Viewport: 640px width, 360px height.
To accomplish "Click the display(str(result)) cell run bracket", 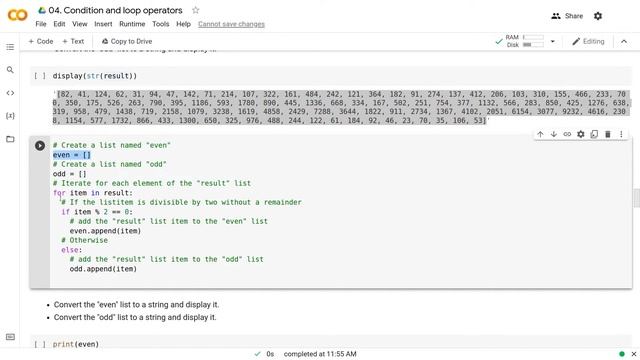I will (40, 76).
